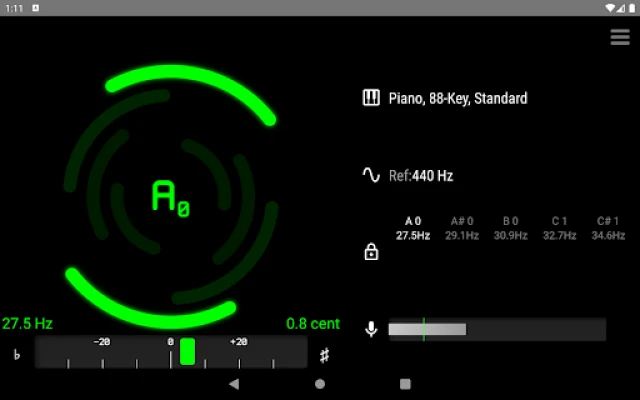Click the green cents indicator on meter
The image size is (640, 400).
(188, 352)
